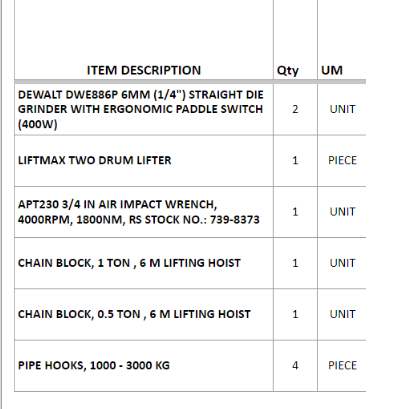The height and width of the screenshot is (409, 396).
Task: Select the LIFTMAX TWO DRUM LIFTER cell
Action: 144,161
